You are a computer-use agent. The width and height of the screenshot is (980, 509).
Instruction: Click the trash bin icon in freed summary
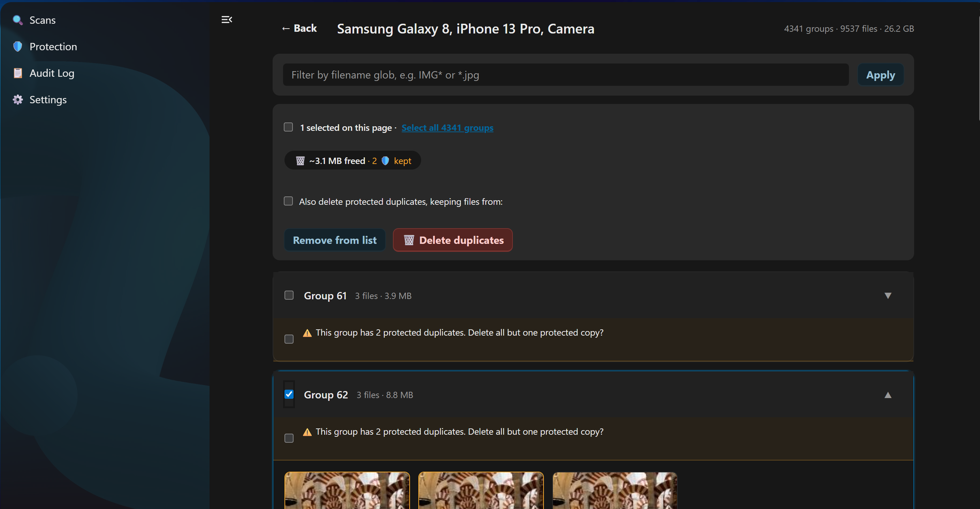pyautogui.click(x=300, y=161)
